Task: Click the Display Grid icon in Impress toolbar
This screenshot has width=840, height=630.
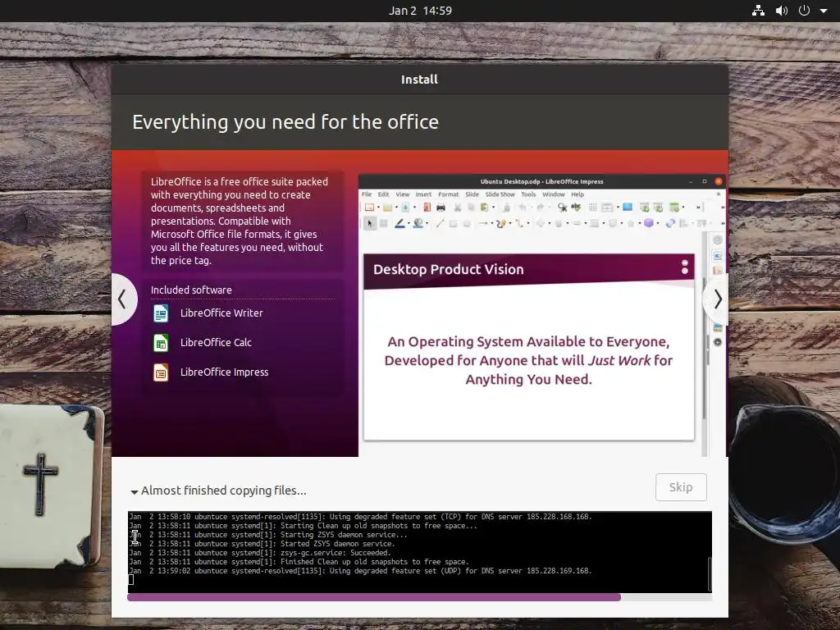Action: pyautogui.click(x=592, y=208)
